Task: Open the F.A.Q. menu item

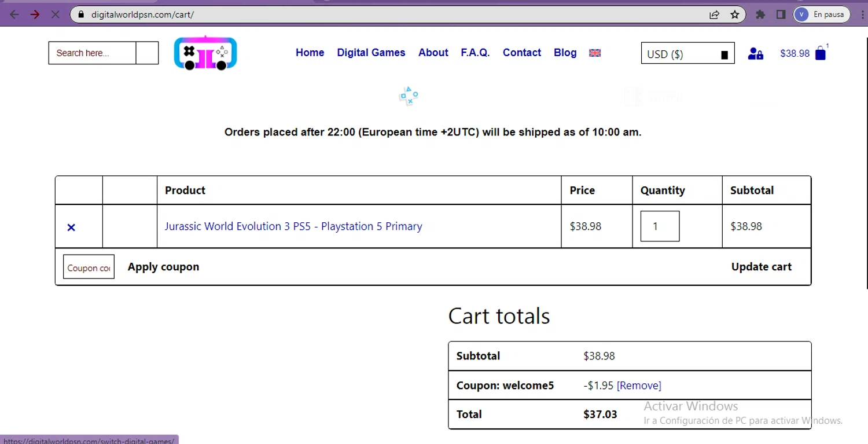Action: coord(475,53)
